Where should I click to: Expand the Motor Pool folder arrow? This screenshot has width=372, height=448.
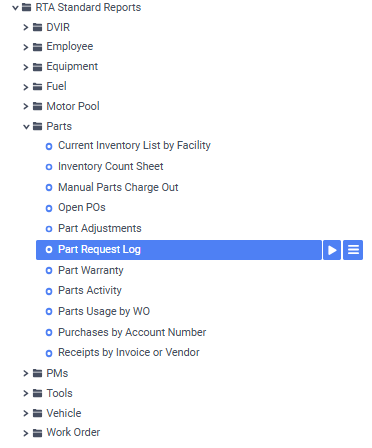coord(26,107)
